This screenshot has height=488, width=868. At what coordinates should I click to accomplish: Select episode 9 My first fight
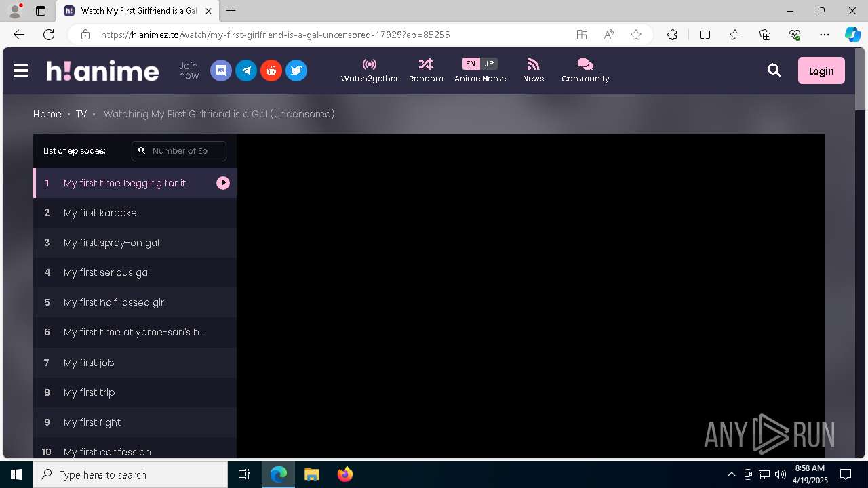[x=135, y=422]
